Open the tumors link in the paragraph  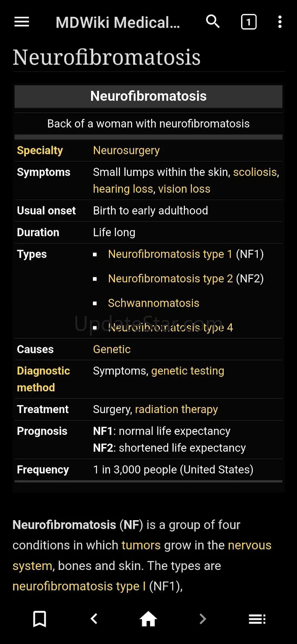click(141, 545)
